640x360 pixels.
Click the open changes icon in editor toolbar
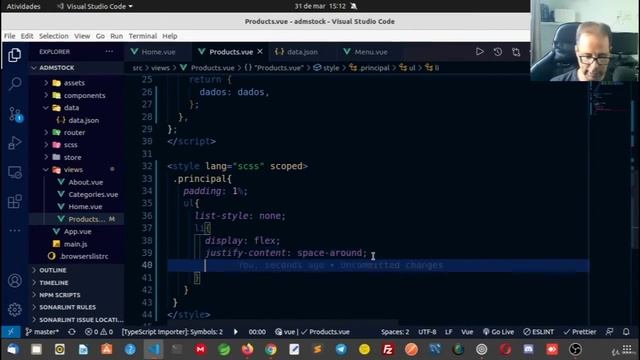click(x=516, y=52)
